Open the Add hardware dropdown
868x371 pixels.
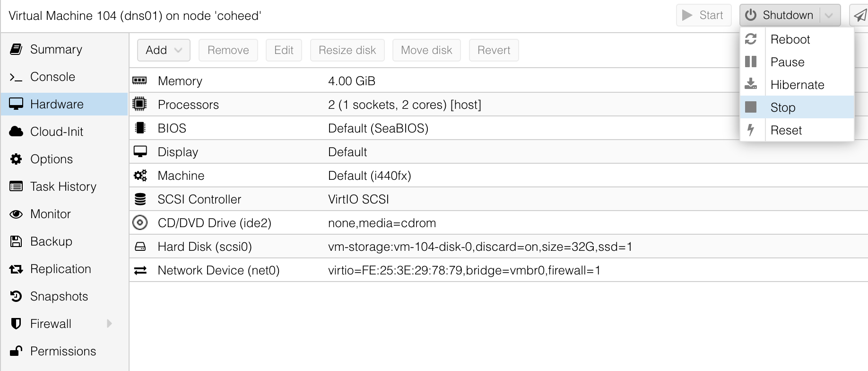pos(164,50)
